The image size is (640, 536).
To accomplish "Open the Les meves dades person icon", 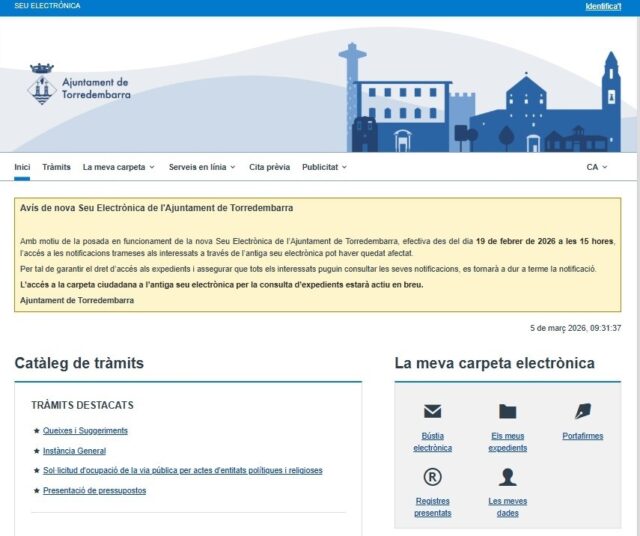I will point(508,476).
